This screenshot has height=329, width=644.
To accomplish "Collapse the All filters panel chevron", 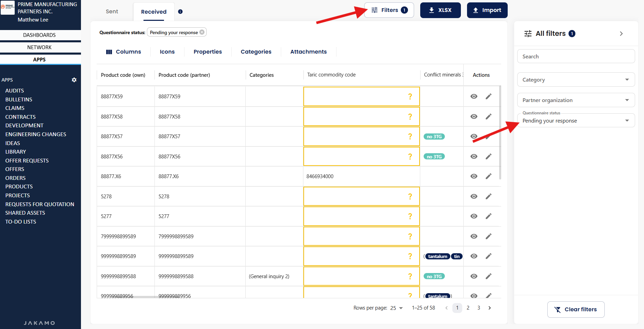I will click(x=621, y=33).
